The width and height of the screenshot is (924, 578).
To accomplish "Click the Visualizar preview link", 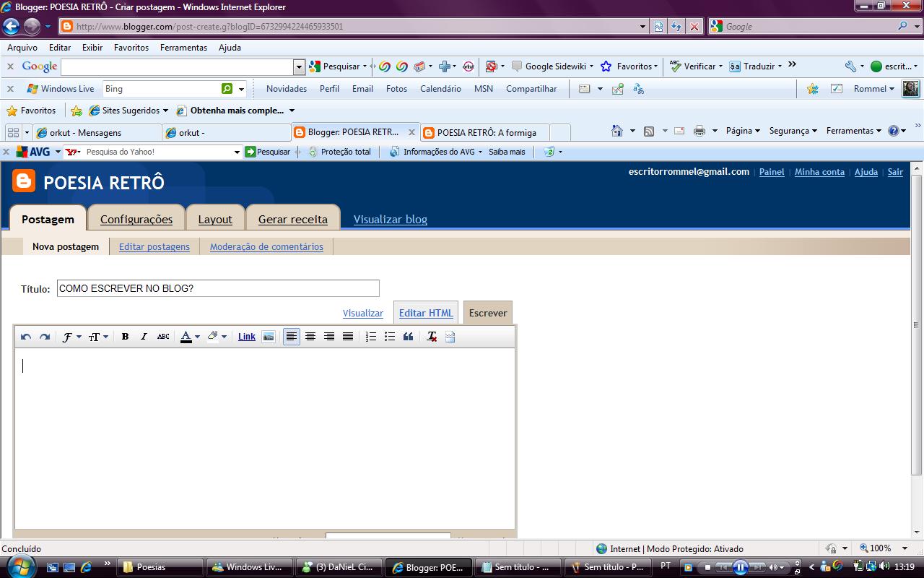I will pyautogui.click(x=362, y=313).
